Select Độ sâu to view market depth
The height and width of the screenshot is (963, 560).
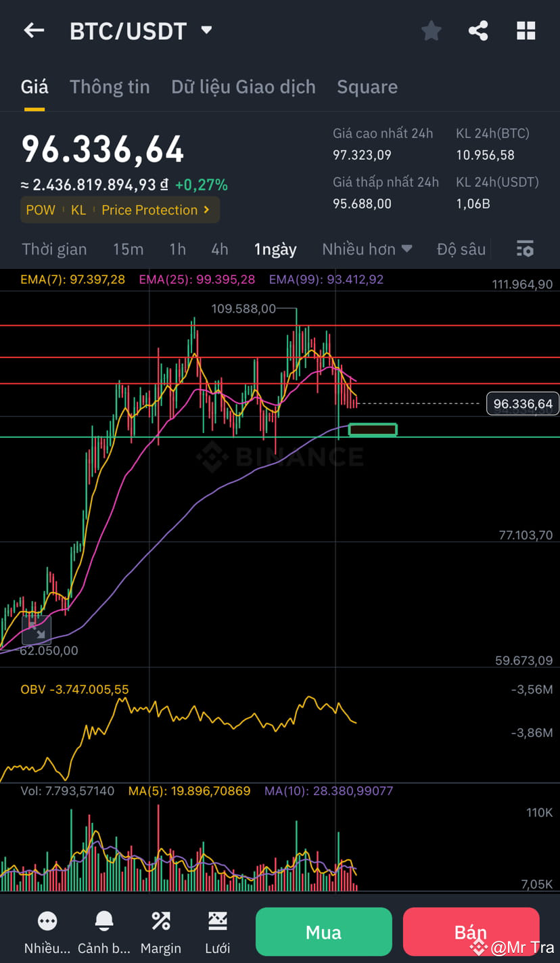(x=461, y=249)
